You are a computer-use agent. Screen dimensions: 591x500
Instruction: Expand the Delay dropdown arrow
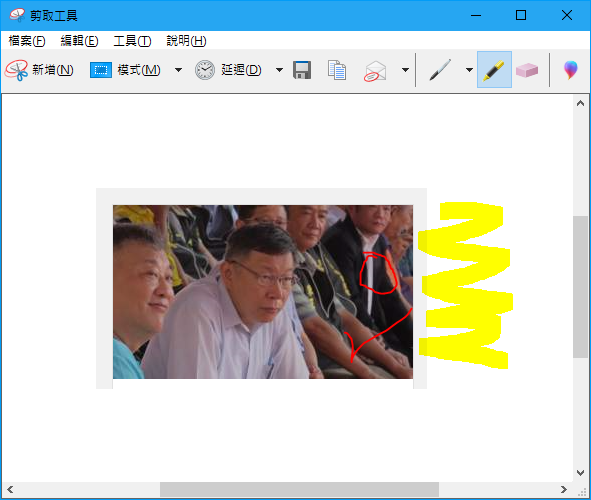coord(279,70)
